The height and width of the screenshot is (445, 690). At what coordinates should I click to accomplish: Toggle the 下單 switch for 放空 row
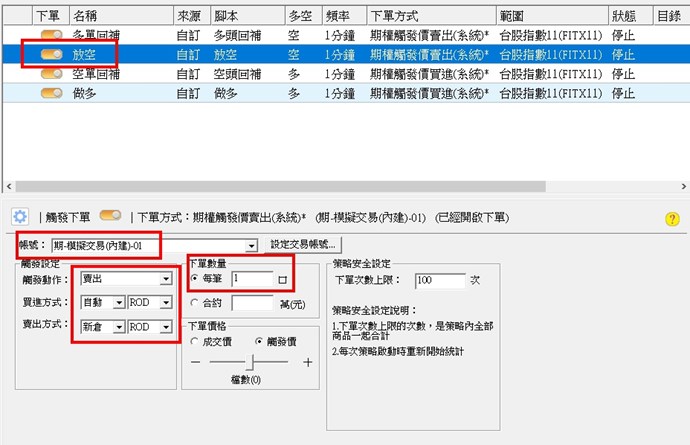(x=52, y=54)
